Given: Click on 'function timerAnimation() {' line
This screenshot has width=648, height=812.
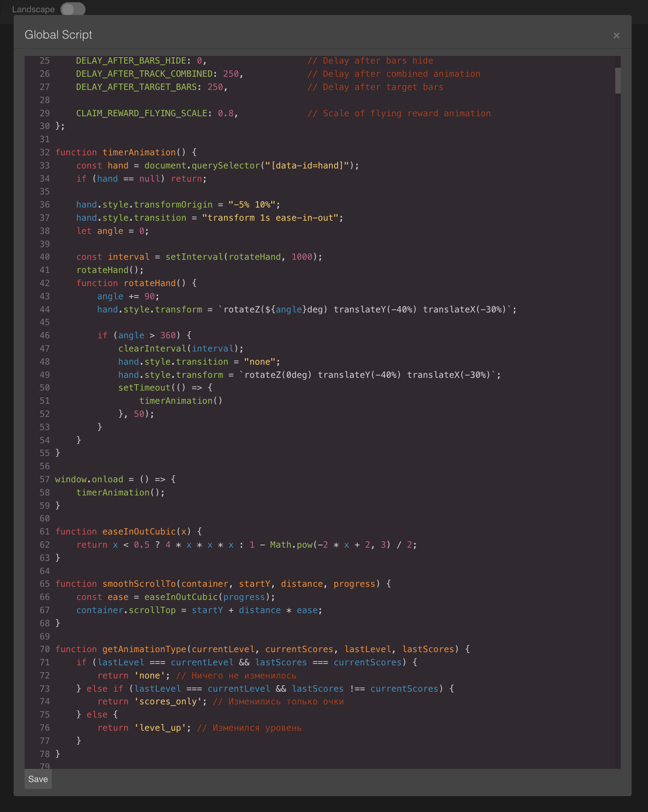Looking at the screenshot, I should (126, 152).
